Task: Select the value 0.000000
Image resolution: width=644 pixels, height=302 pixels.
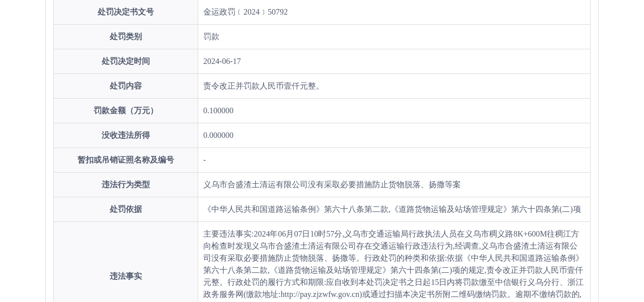Action: [218, 135]
